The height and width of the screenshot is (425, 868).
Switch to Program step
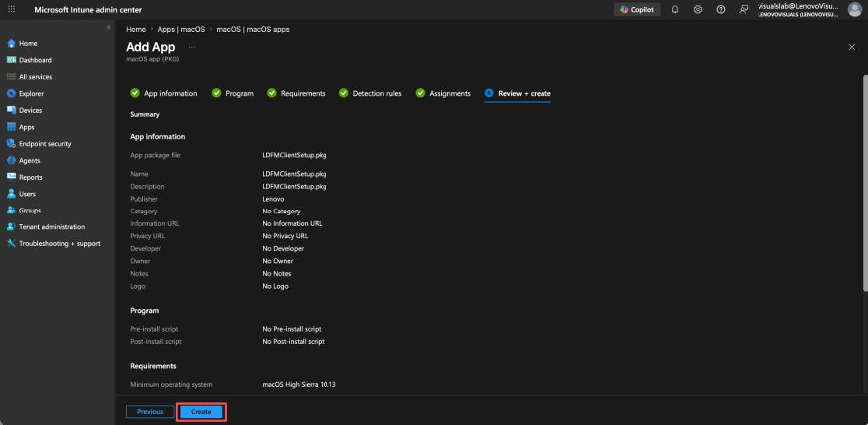233,93
